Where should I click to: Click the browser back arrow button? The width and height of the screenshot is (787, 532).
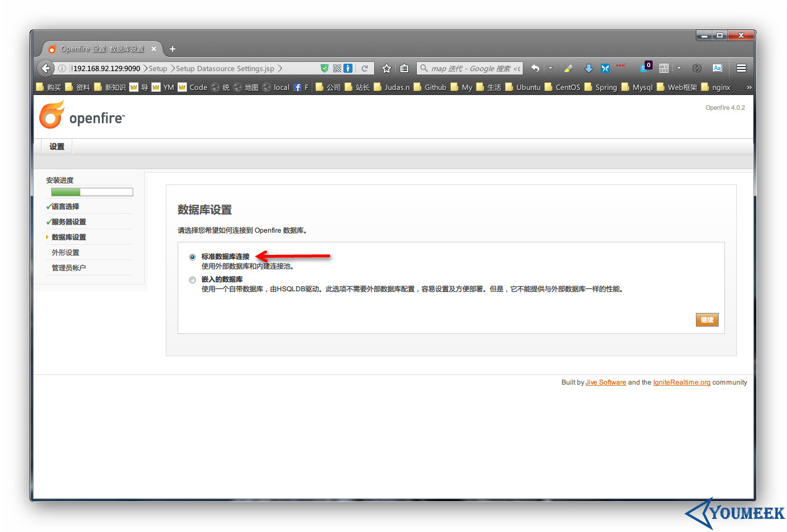coord(46,68)
